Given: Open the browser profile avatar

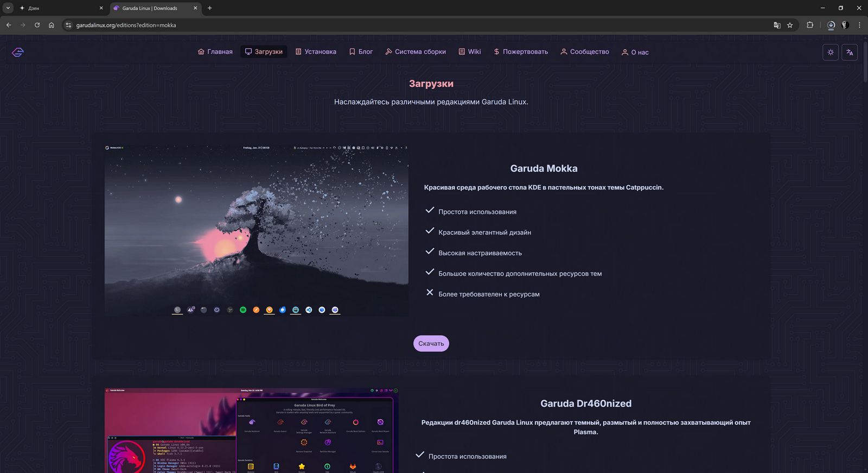Looking at the screenshot, I should pyautogui.click(x=845, y=25).
